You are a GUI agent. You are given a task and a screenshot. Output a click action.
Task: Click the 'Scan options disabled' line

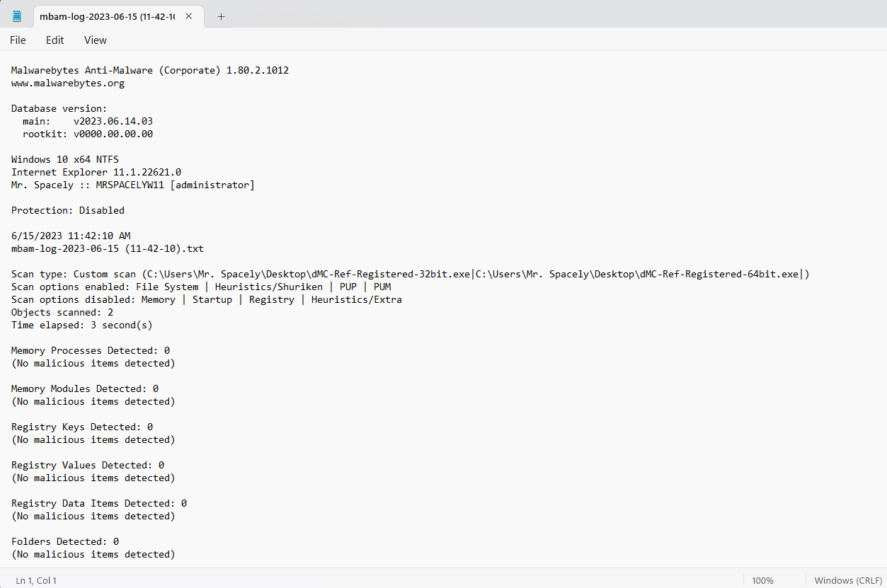207,300
